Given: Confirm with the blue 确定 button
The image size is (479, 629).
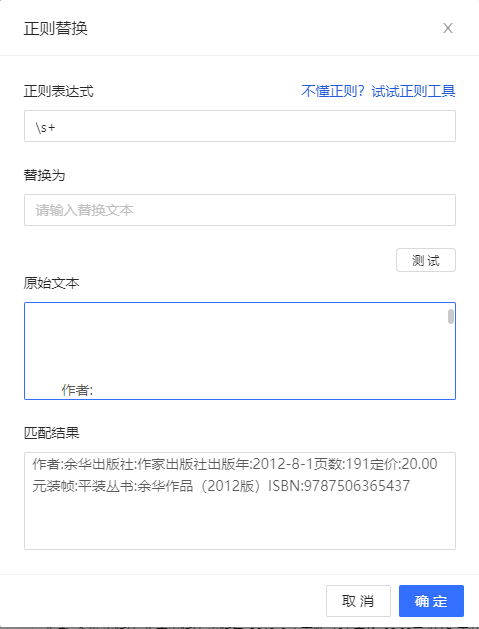Looking at the screenshot, I should pos(431,601).
